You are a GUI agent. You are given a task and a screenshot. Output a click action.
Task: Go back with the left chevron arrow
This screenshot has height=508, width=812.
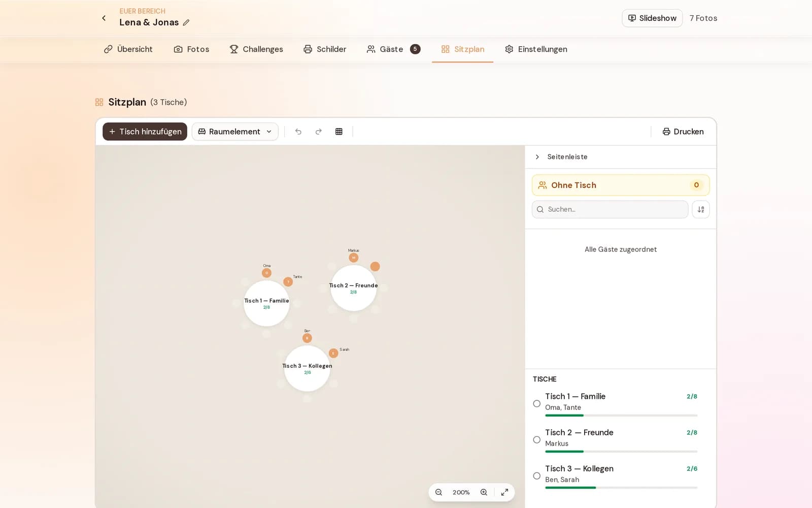(104, 18)
